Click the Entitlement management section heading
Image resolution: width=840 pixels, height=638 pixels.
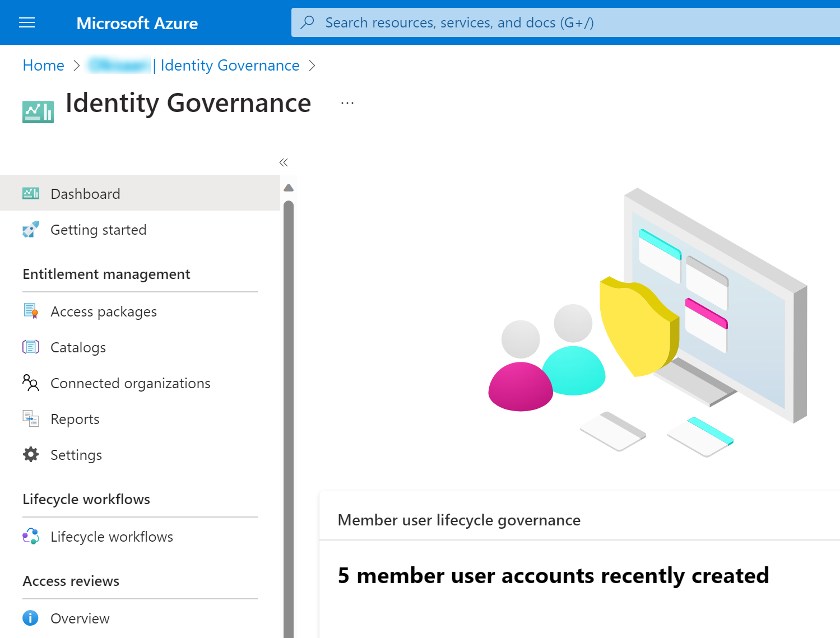(106, 274)
